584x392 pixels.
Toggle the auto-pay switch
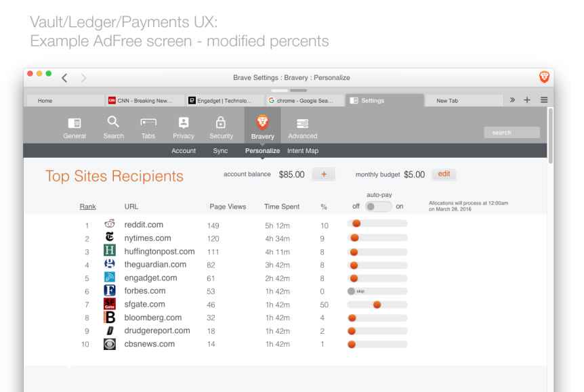378,206
